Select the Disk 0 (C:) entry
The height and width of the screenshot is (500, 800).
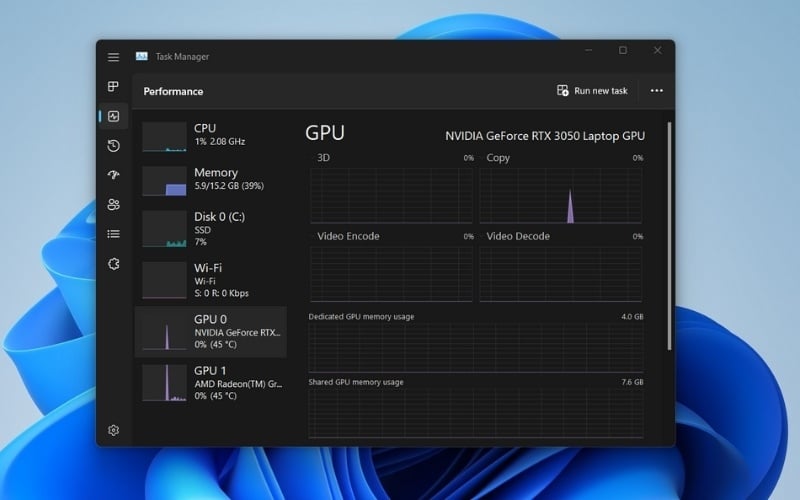coord(211,229)
